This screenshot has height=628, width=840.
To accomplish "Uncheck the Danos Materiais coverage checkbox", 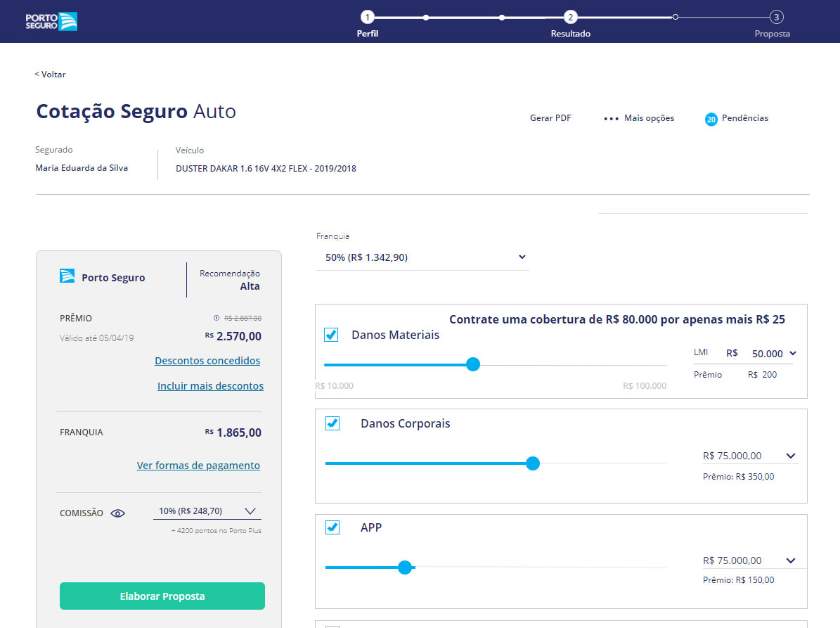I will tap(331, 335).
